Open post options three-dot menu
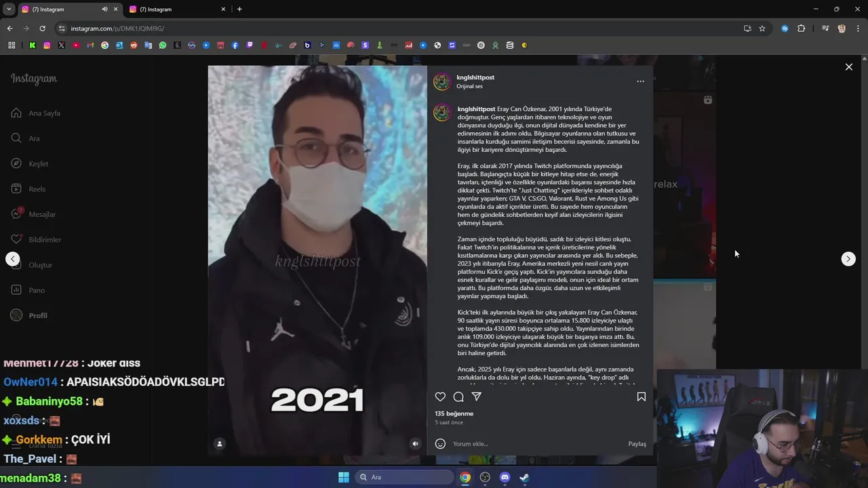Viewport: 868px width, 488px height. 640,81
